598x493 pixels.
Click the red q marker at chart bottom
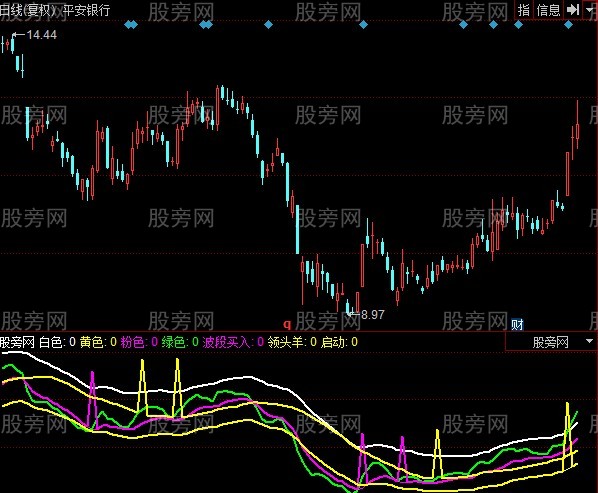(x=287, y=324)
